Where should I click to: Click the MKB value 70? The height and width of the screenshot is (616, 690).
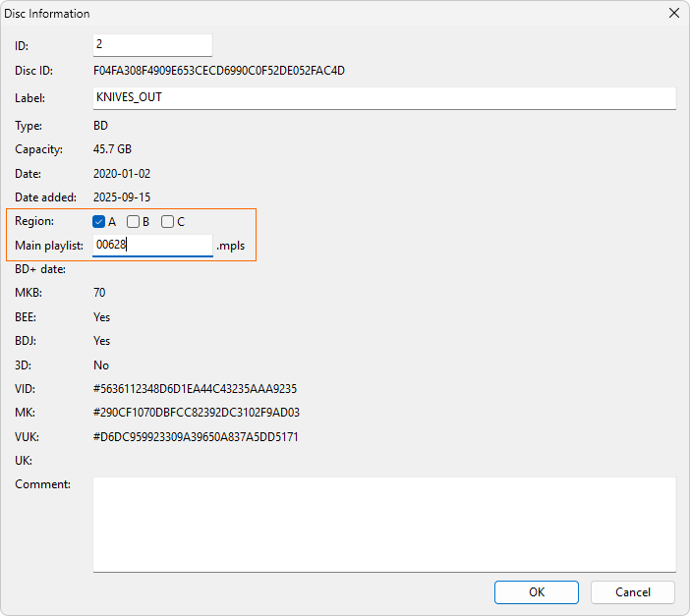[99, 293]
